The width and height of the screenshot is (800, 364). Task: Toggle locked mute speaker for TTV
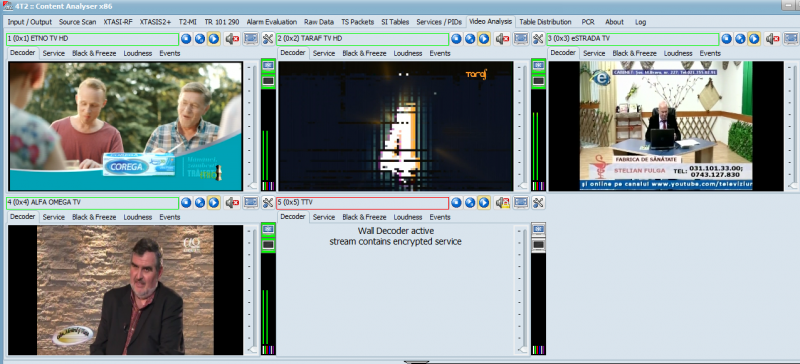503,203
